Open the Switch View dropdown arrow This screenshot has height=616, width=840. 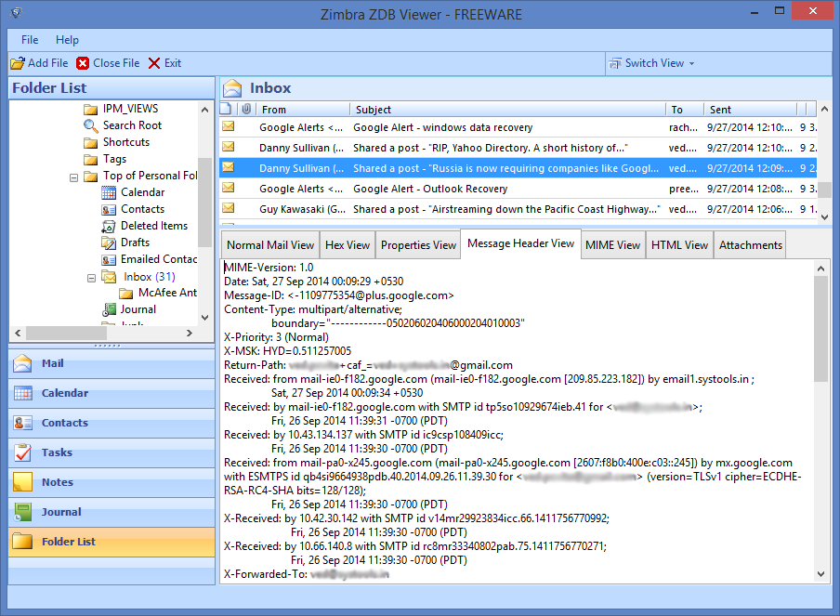click(x=691, y=64)
